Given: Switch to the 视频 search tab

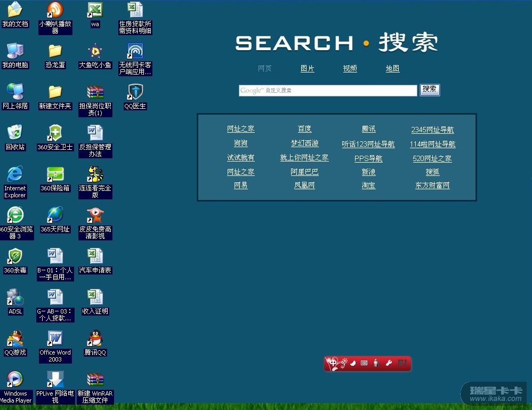Looking at the screenshot, I should click(350, 69).
